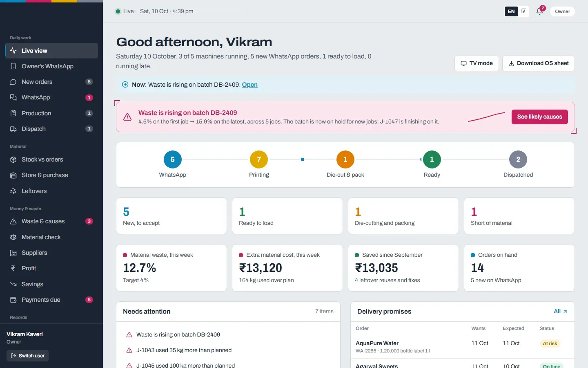The image size is (588, 368).
Task: Click the Dispatch truck icon
Action: click(13, 129)
